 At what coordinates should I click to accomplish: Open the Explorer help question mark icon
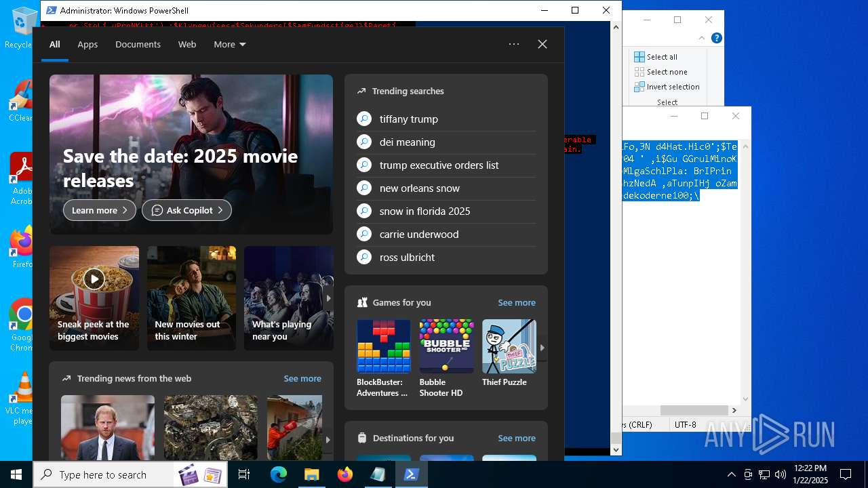point(716,38)
